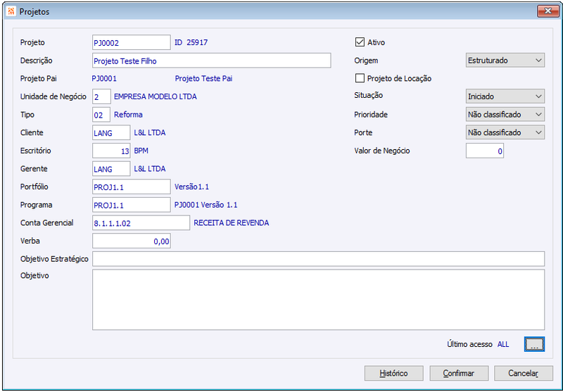Click inside the Objetivo text area
This screenshot has width=563, height=392.
pos(319,300)
